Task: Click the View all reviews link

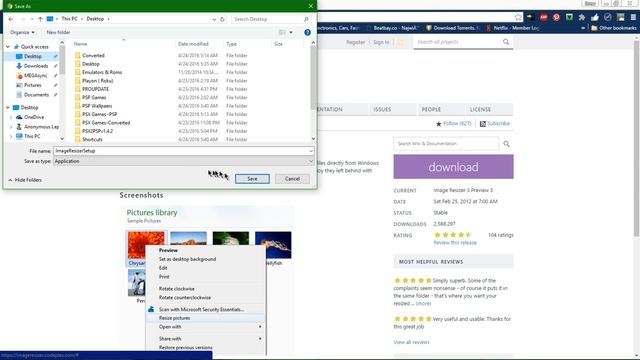Action: tap(411, 342)
